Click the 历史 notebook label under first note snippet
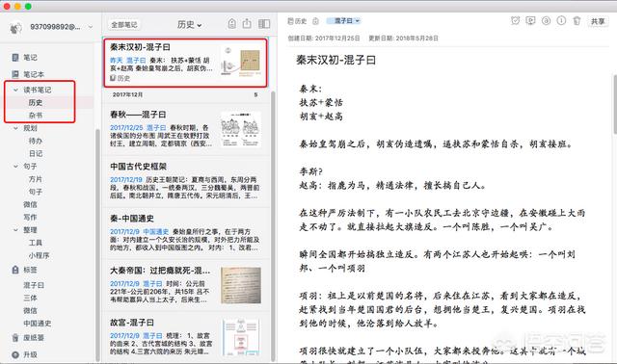The width and height of the screenshot is (617, 364). (121, 78)
